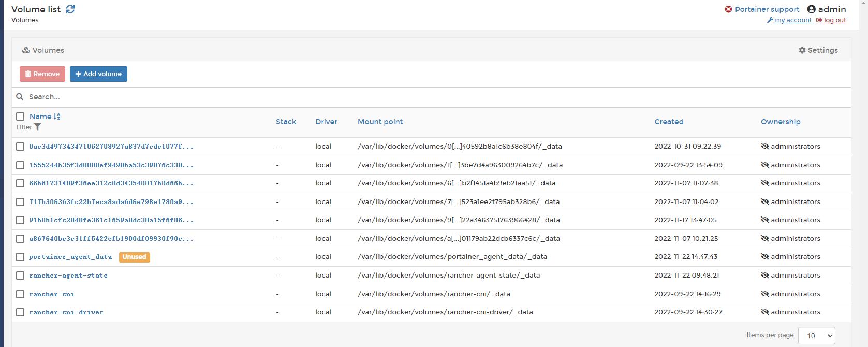The width and height of the screenshot is (868, 347).
Task: Click mount point /var/lib/docker/volumes/rancher-cni/_data
Action: 434,294
